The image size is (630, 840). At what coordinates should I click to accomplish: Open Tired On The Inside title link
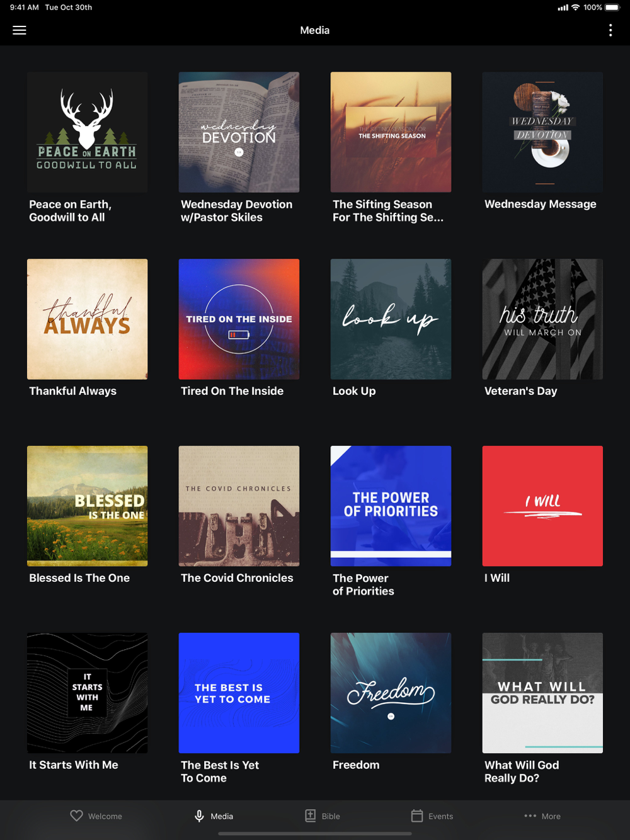coord(232,391)
